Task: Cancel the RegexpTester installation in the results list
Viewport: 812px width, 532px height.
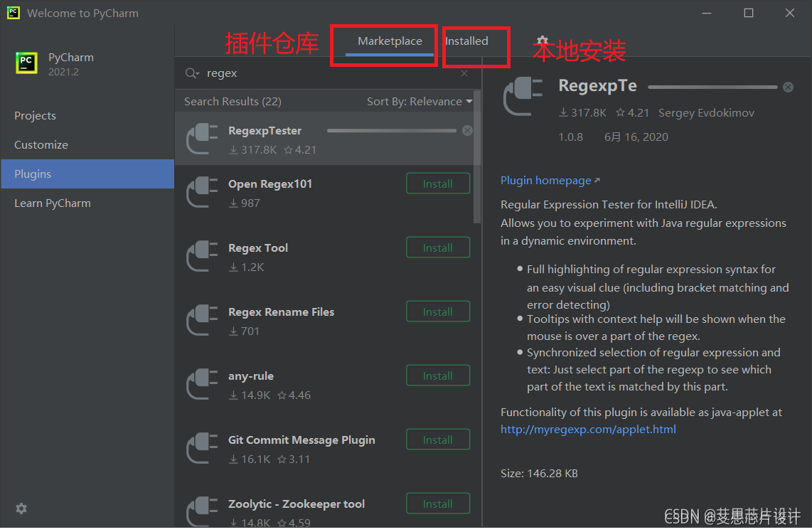Action: 467,131
